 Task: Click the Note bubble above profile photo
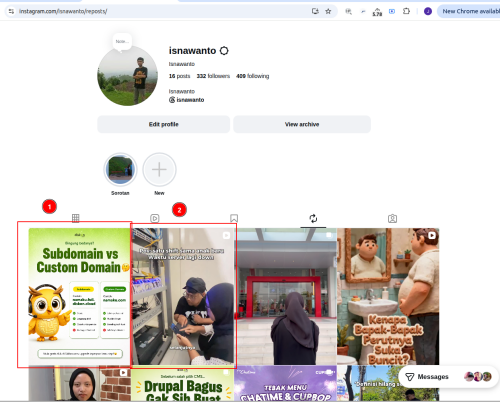[122, 42]
